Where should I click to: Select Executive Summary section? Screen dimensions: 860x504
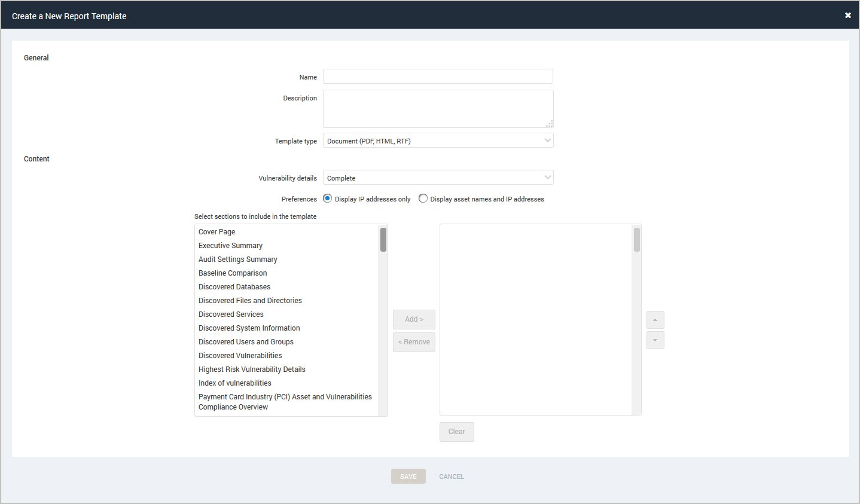230,246
